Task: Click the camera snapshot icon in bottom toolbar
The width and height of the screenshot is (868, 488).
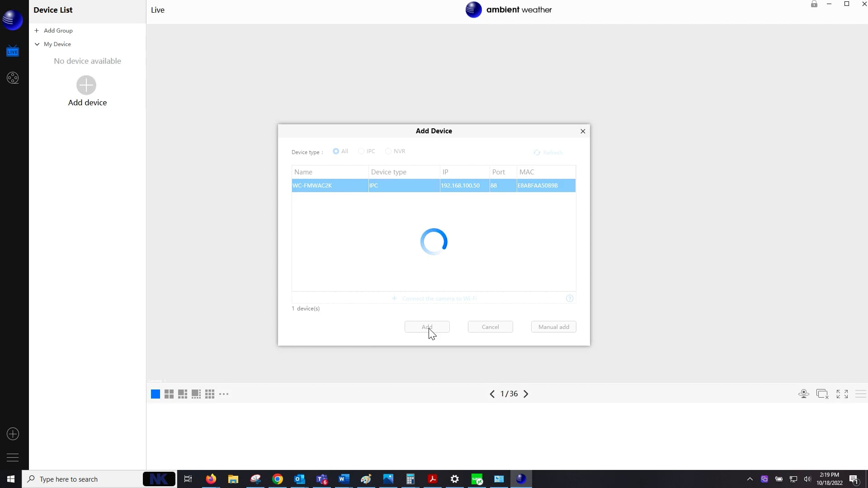Action: 804,394
